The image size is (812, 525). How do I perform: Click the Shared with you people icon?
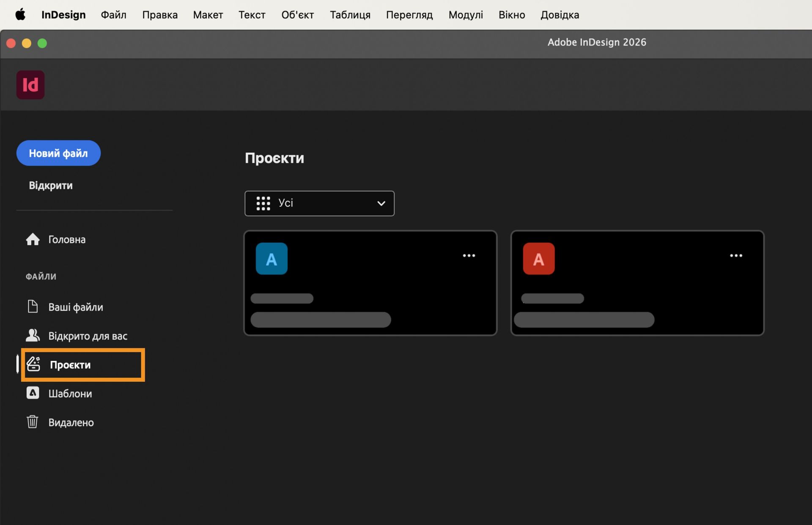click(33, 336)
